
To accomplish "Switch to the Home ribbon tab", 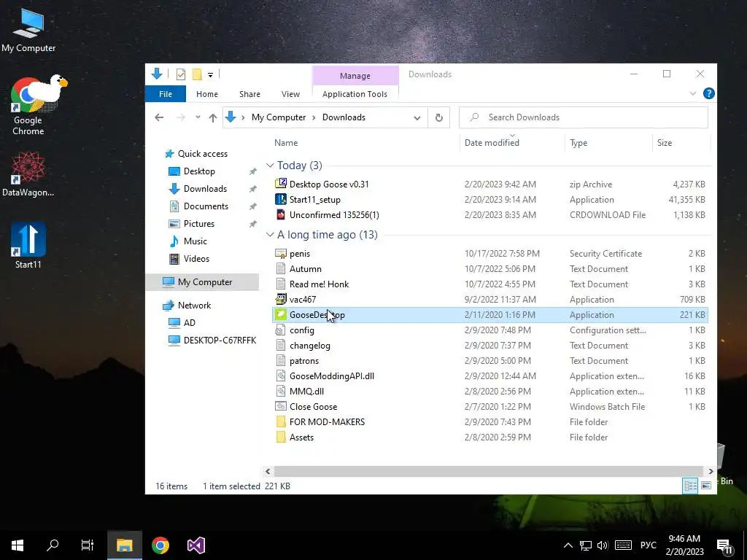I will pyautogui.click(x=206, y=94).
